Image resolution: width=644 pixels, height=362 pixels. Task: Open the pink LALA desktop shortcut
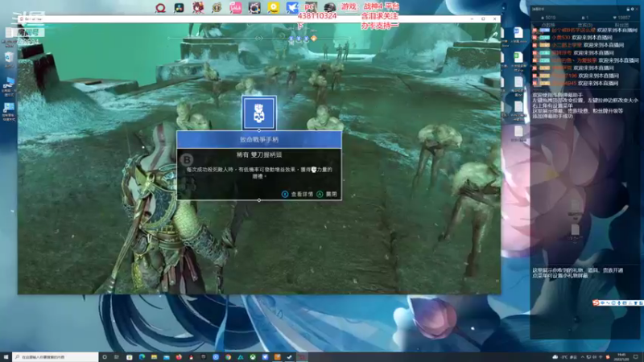236,8
